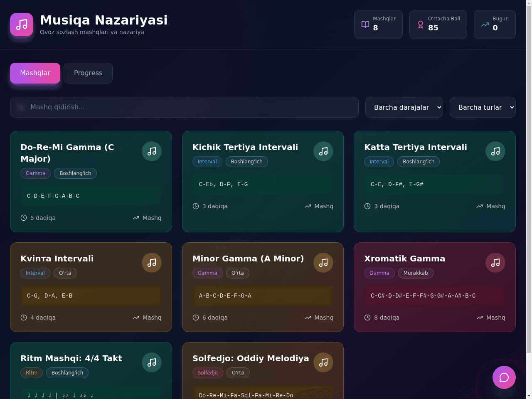Switch to the Progress tab
The height and width of the screenshot is (399, 532).
88,73
